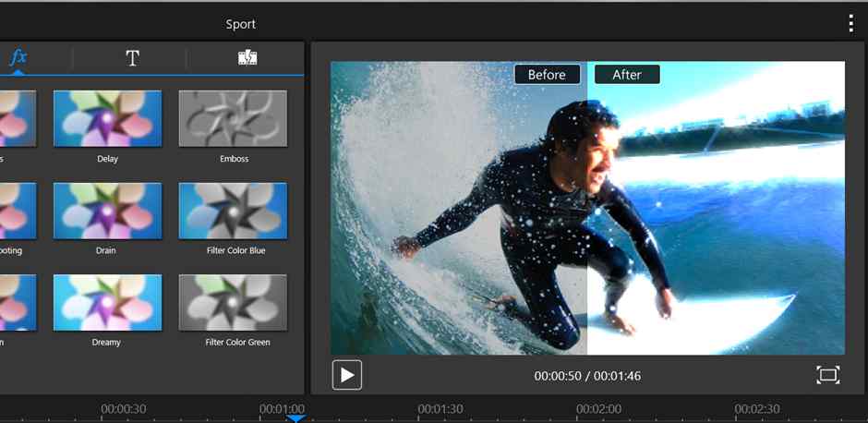Click the 00:00:50 / 00:01:46 timecode display

tap(587, 376)
